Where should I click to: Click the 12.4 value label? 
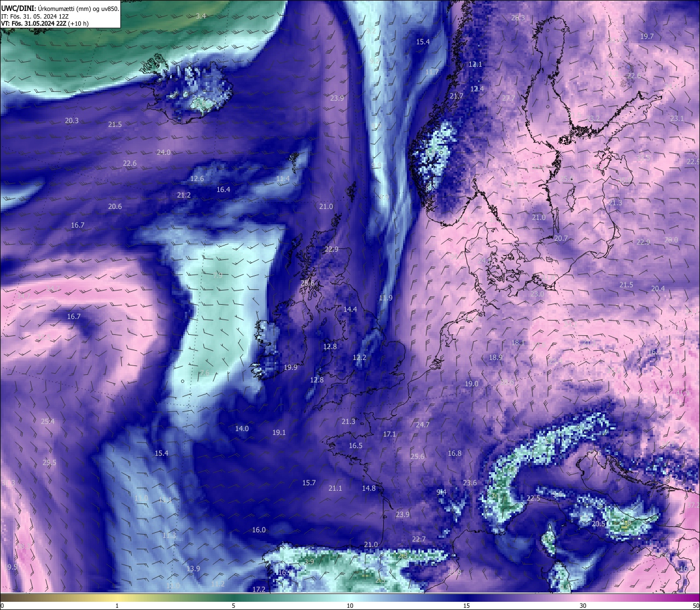pyautogui.click(x=477, y=89)
